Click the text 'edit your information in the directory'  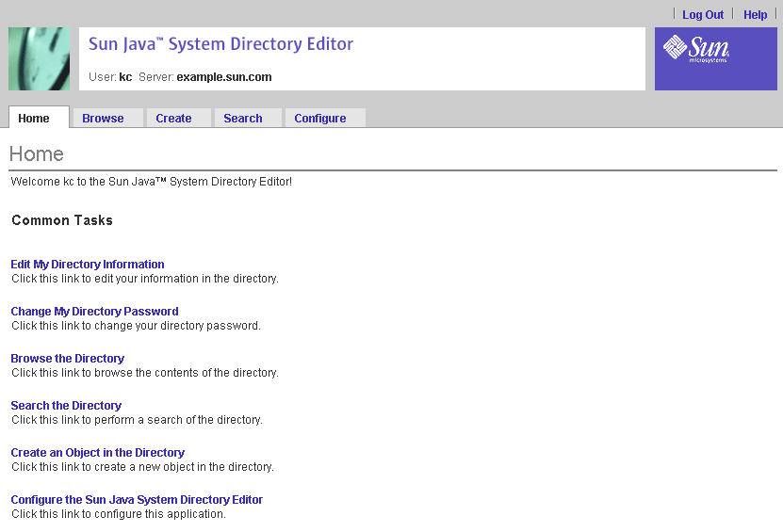point(186,279)
